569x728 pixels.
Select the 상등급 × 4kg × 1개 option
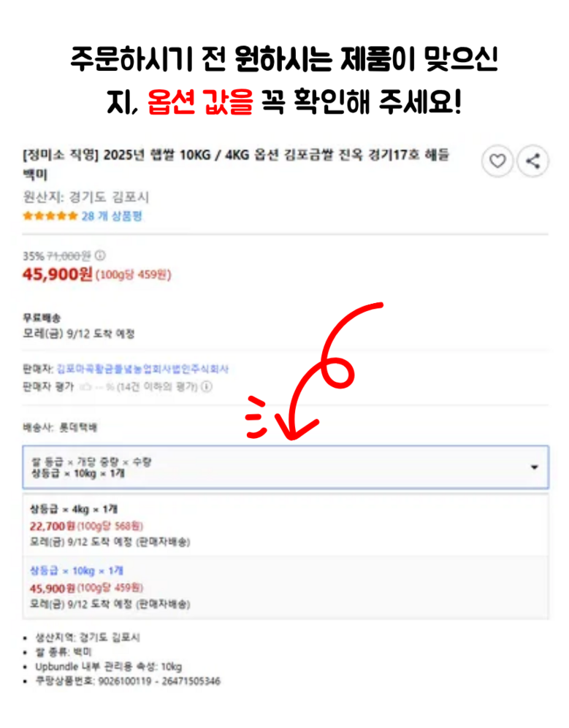[x=286, y=525]
